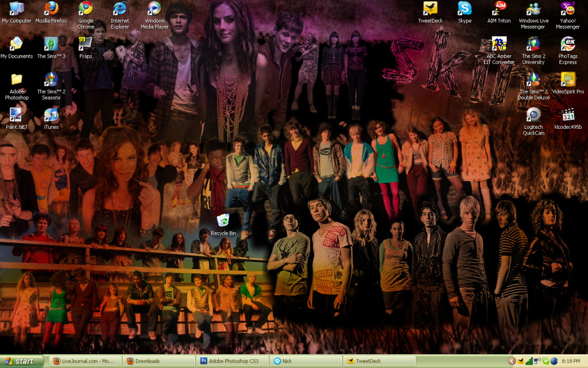Select the ABC Amber LIT Converter icon
Screen dimensions: 588x368
pos(499,51)
